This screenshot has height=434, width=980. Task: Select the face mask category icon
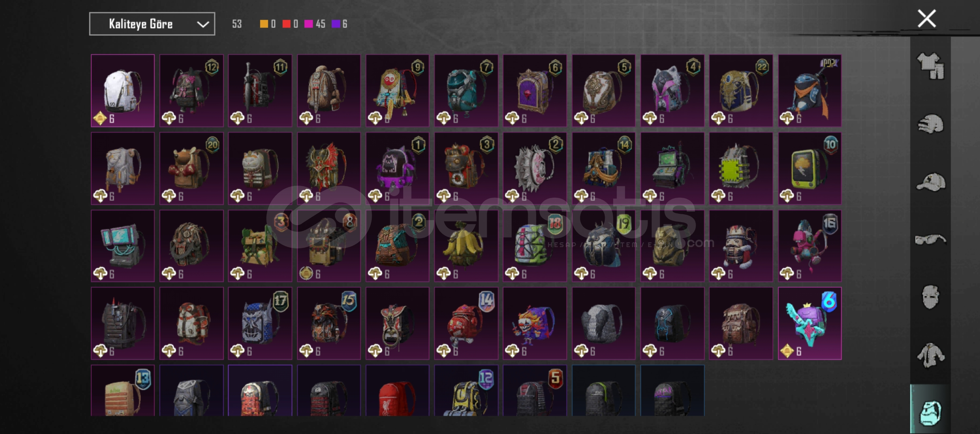pos(931,297)
